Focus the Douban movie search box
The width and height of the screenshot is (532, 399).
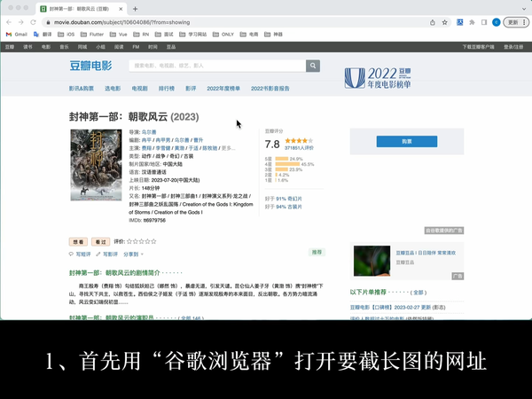point(217,66)
